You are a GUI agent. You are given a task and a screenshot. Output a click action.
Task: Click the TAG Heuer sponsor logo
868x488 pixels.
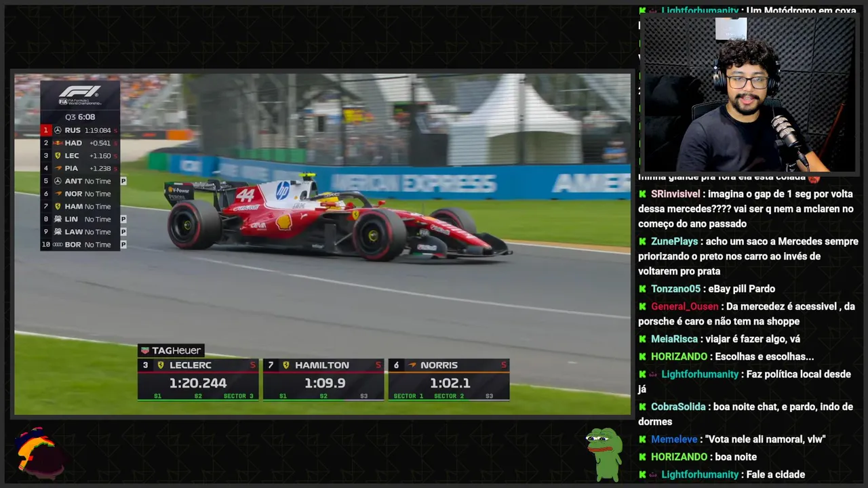click(x=171, y=350)
